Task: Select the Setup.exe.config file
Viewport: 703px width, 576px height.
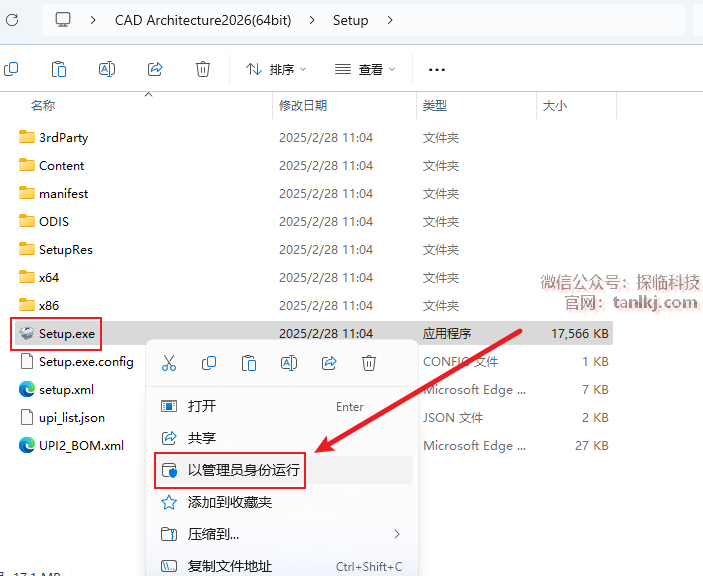Action: coord(77,361)
